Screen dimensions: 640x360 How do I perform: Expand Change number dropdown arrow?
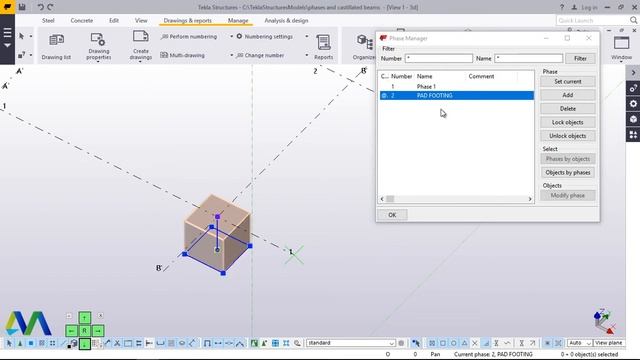click(307, 55)
